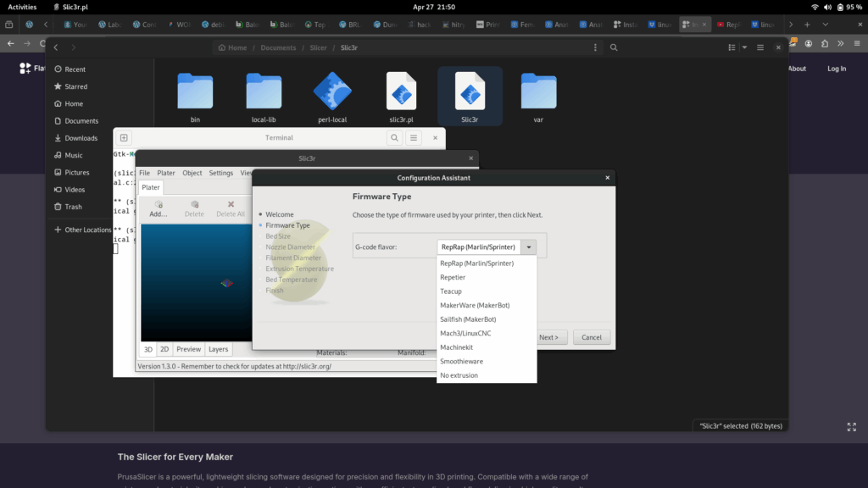The image size is (868, 488).
Task: Cancel the Configuration Assistant
Action: coord(591,337)
